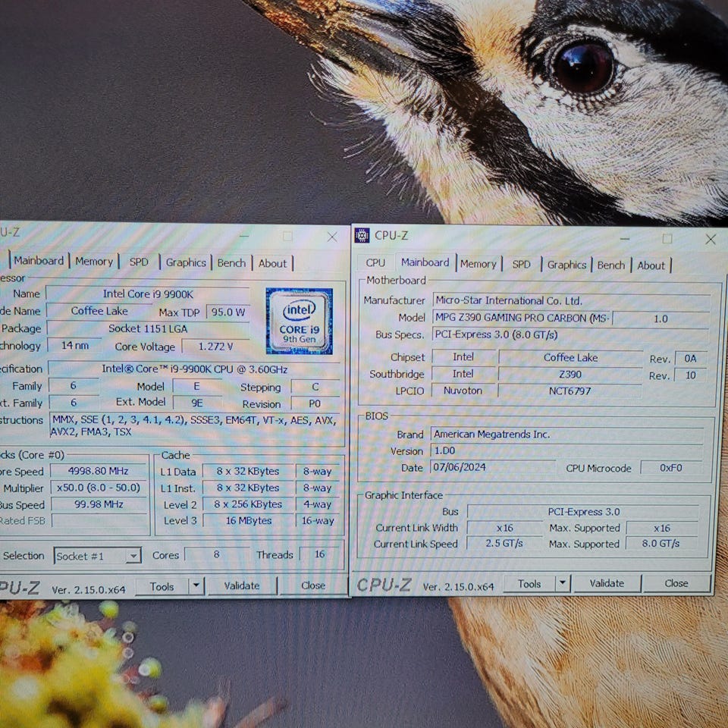Click the Ext. Model value '9E'

(197, 403)
